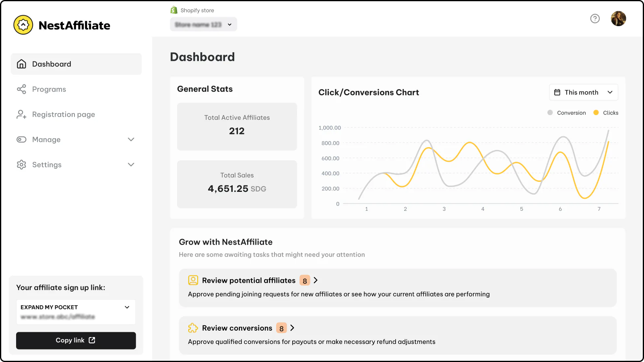Click arrow next to Review potential affiliates

click(316, 280)
